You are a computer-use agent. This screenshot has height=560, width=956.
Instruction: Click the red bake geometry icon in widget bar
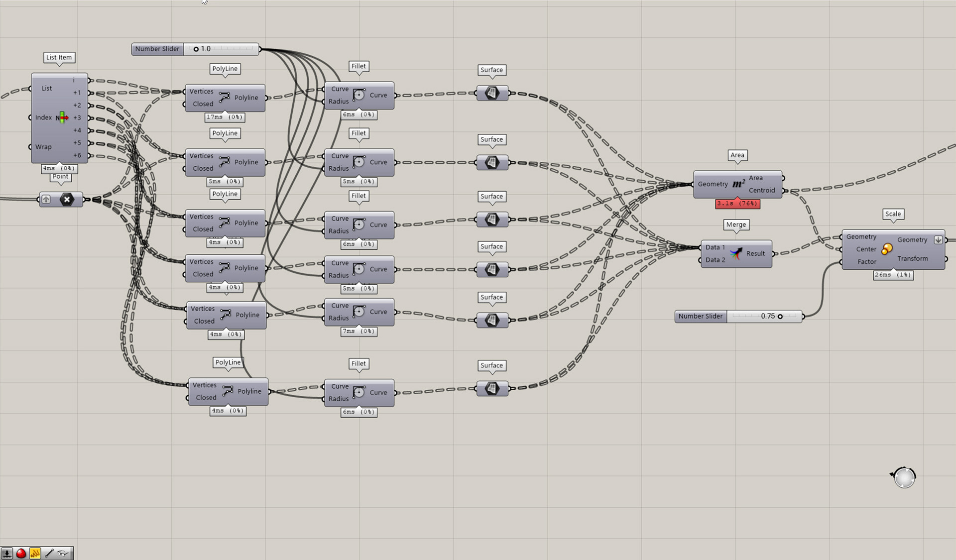(21, 553)
